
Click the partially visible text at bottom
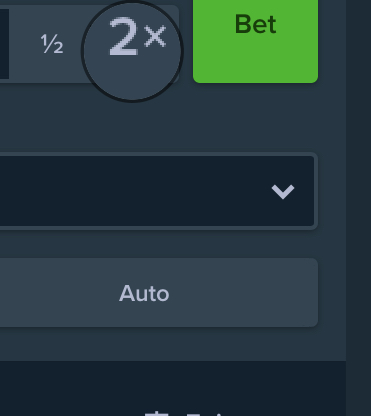click(x=183, y=413)
